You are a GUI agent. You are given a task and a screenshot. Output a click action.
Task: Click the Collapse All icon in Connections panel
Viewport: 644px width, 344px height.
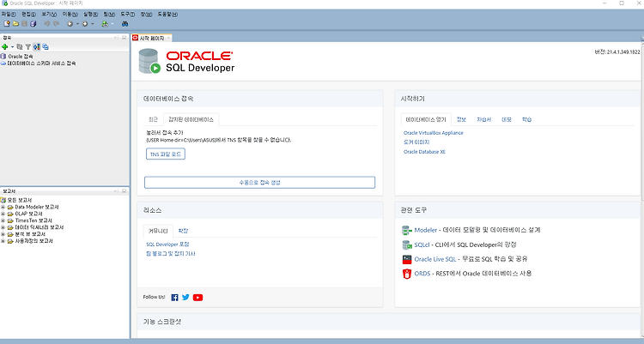pos(46,47)
